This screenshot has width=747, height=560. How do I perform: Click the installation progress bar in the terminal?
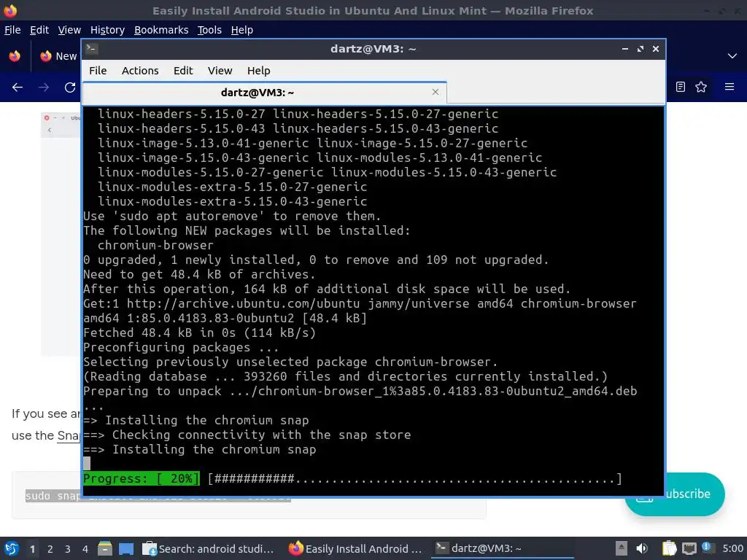pos(352,478)
